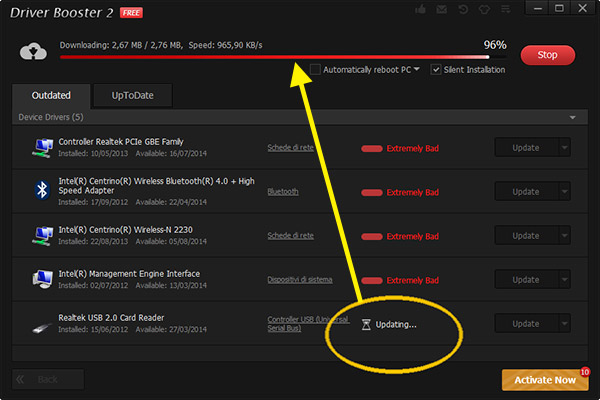Open Update dropdown for Bluetooth adapter
The image size is (600, 400).
pyautogui.click(x=565, y=192)
